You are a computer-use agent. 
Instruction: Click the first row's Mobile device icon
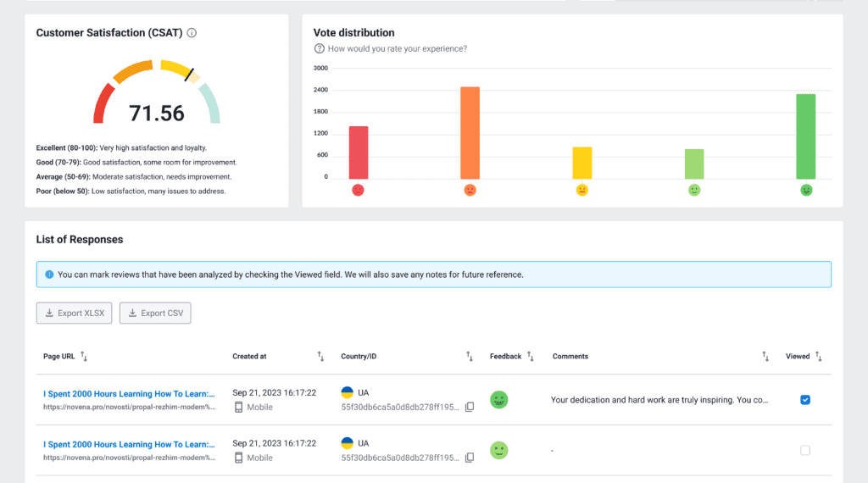click(238, 408)
